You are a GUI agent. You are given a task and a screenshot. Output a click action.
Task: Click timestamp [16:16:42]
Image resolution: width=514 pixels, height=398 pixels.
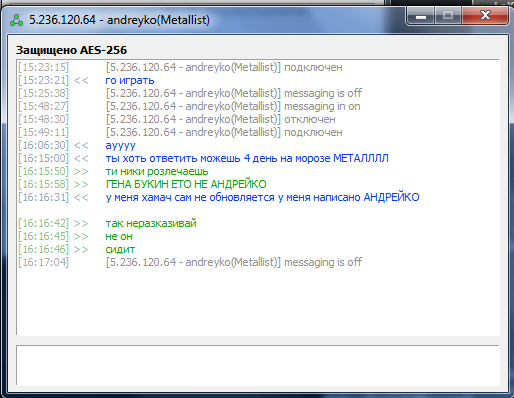tap(43, 223)
